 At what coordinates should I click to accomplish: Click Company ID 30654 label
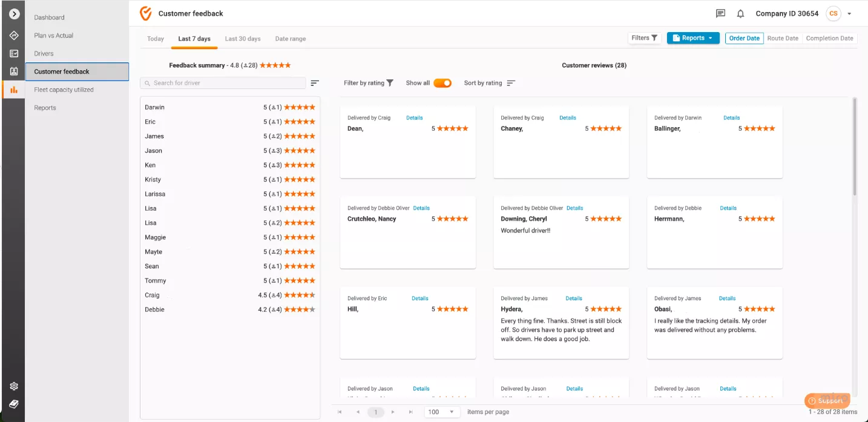(787, 13)
